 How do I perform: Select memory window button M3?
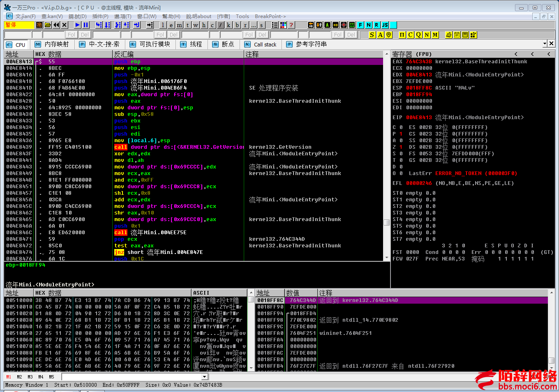point(30,377)
